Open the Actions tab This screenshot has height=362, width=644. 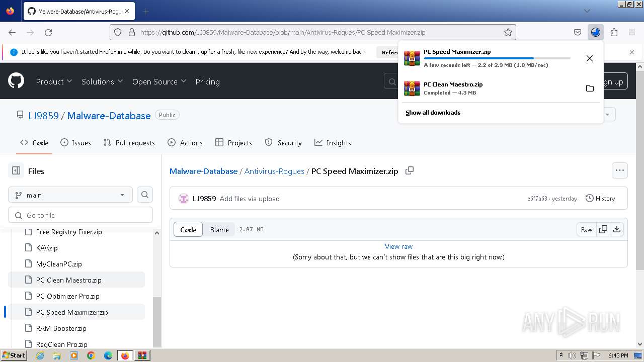click(185, 143)
